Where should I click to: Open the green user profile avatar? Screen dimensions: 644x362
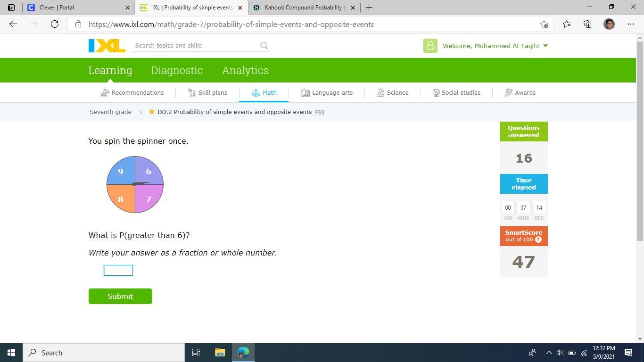tap(430, 46)
